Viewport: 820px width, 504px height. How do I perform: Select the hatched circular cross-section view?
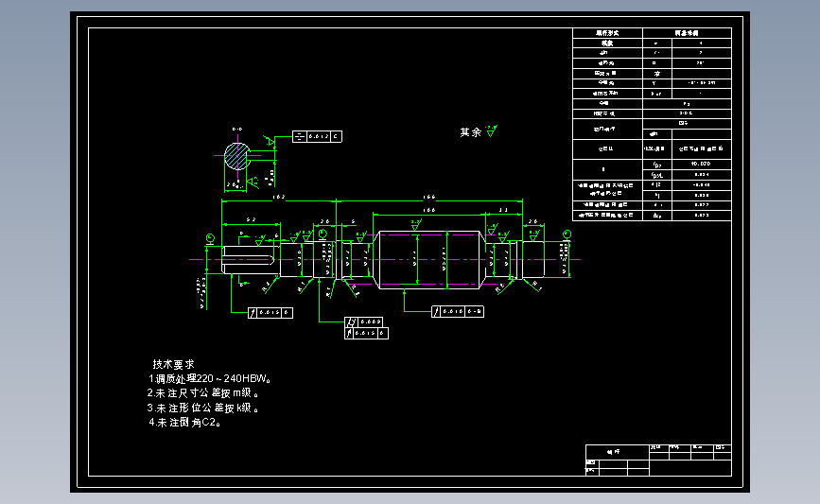tap(237, 156)
